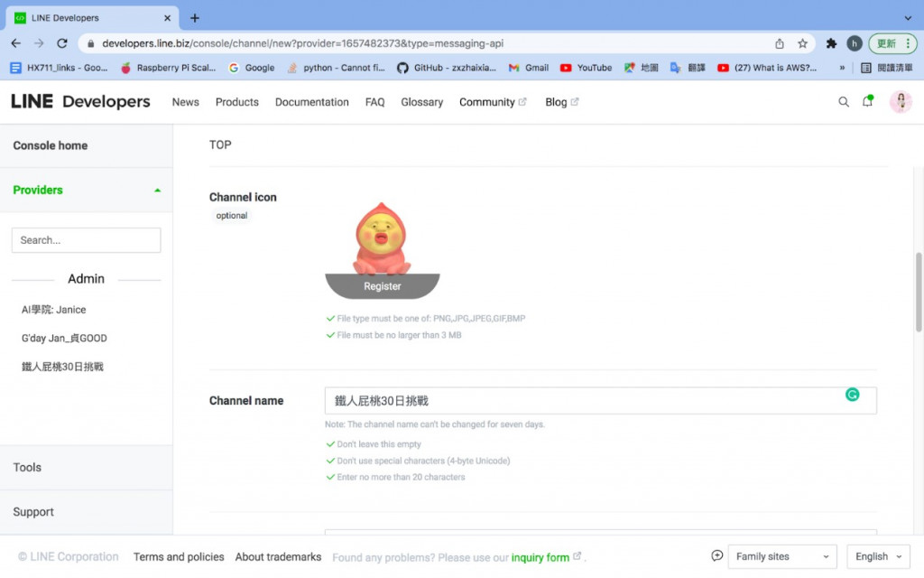Viewport: 924px width, 578px height.
Task: Open the English language dropdown
Action: point(878,556)
